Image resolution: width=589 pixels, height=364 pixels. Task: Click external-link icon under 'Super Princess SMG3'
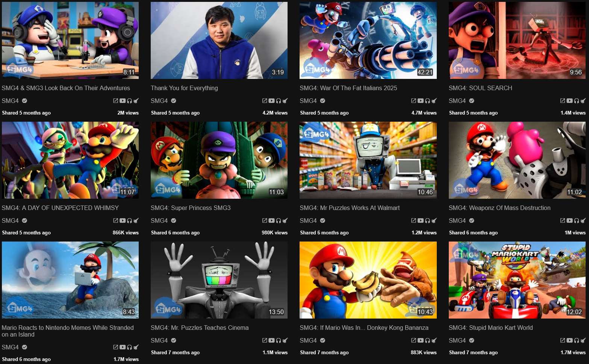[x=265, y=221]
